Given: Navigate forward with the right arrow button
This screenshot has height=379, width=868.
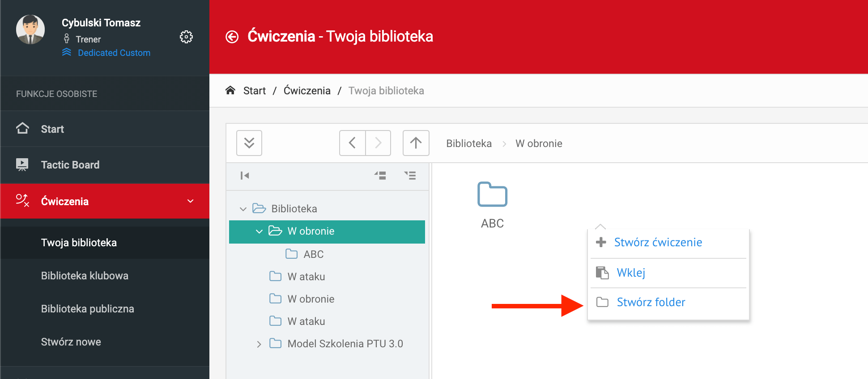Looking at the screenshot, I should tap(378, 143).
